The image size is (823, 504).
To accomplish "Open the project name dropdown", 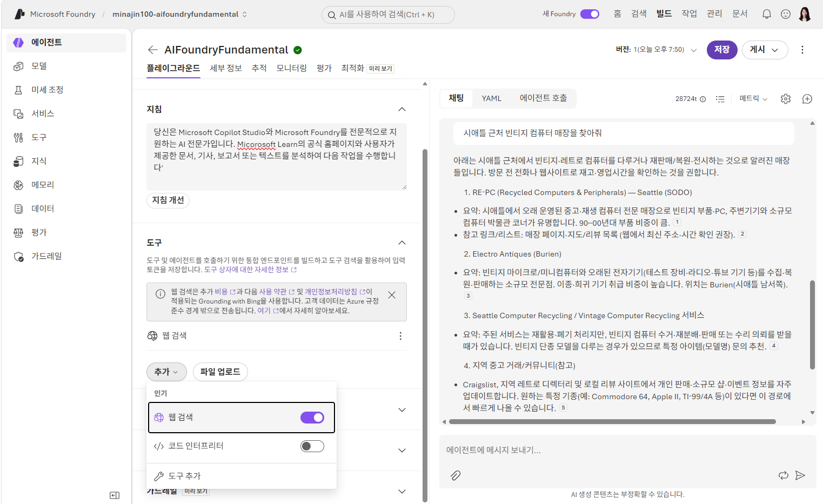I will pyautogui.click(x=179, y=14).
